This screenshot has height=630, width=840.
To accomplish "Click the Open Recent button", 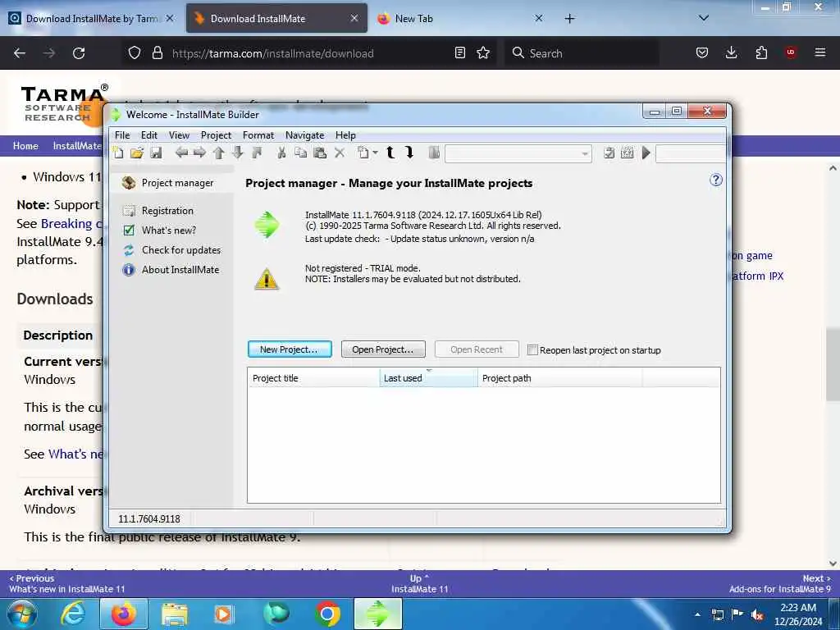I will pyautogui.click(x=477, y=349).
